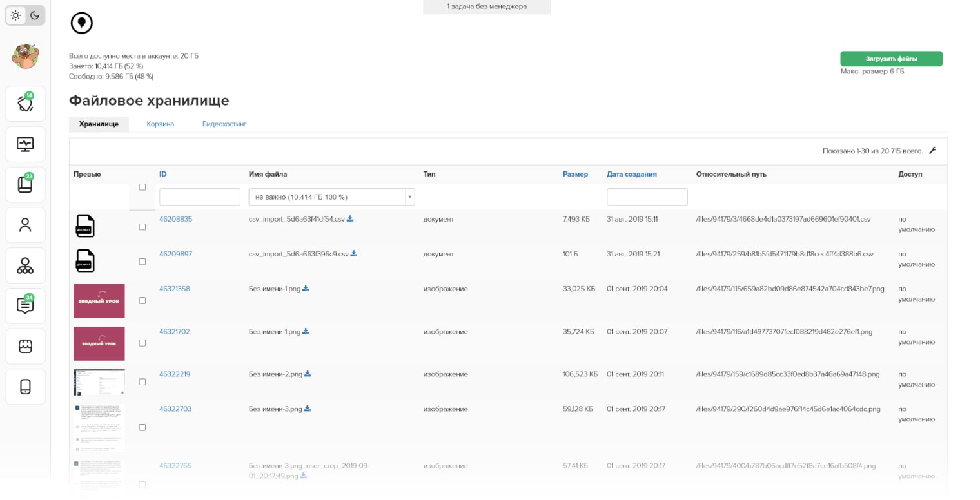Click the wrench table settings icon
This screenshot has width=980, height=500.
(x=932, y=151)
